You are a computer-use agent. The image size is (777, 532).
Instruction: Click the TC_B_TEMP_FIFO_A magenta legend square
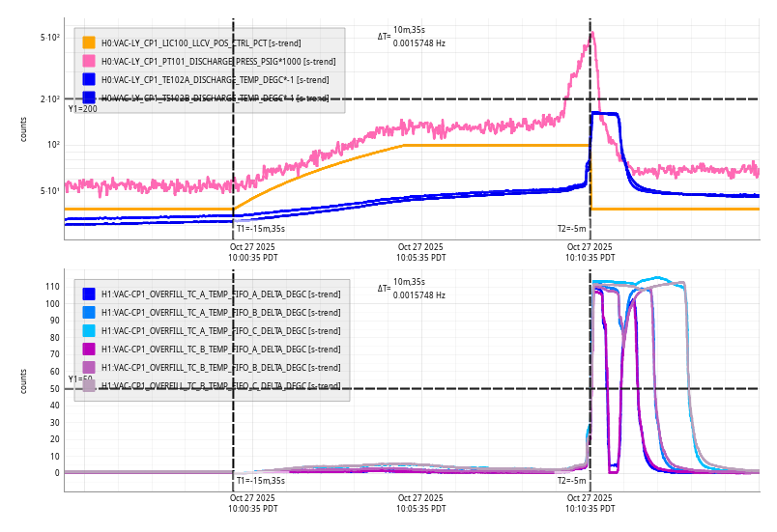(89, 349)
